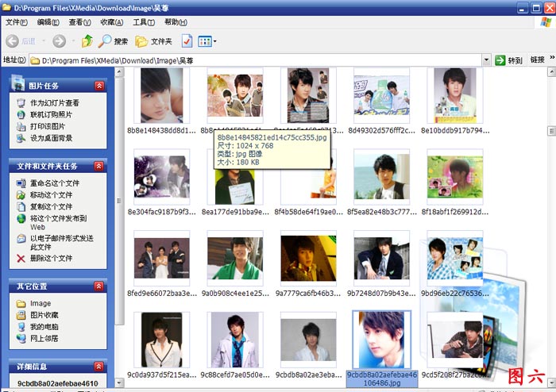This screenshot has width=556, height=392.
Task: Expand the address bar dropdown list
Action: (486, 60)
